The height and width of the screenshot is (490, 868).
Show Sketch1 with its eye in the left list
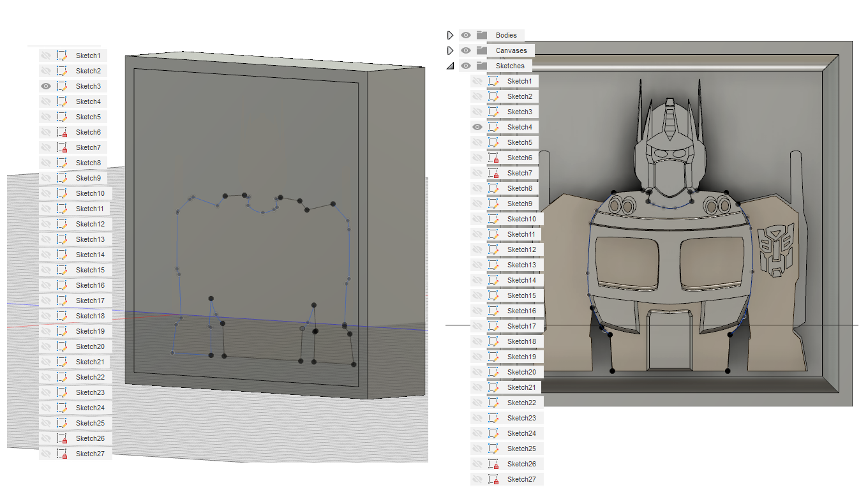[46, 56]
